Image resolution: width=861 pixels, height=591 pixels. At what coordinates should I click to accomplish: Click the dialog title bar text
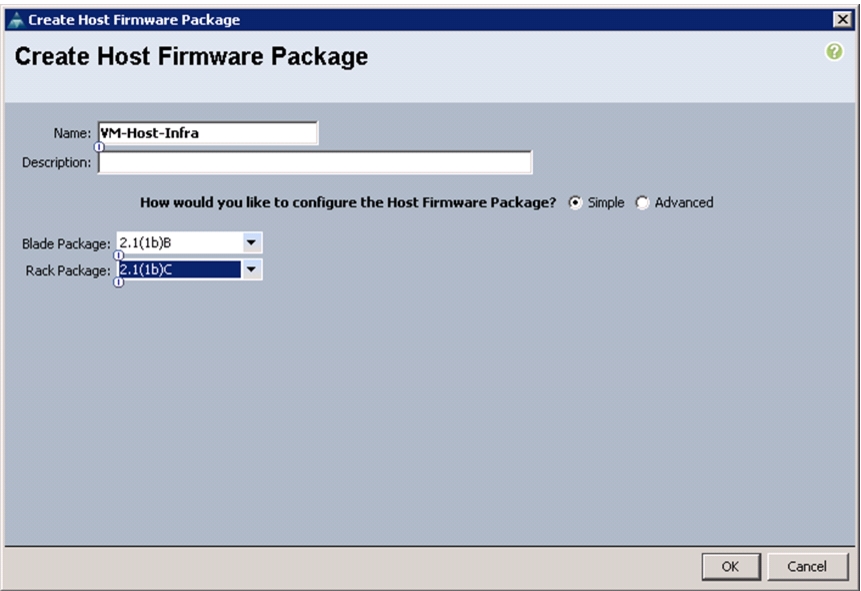pos(134,20)
